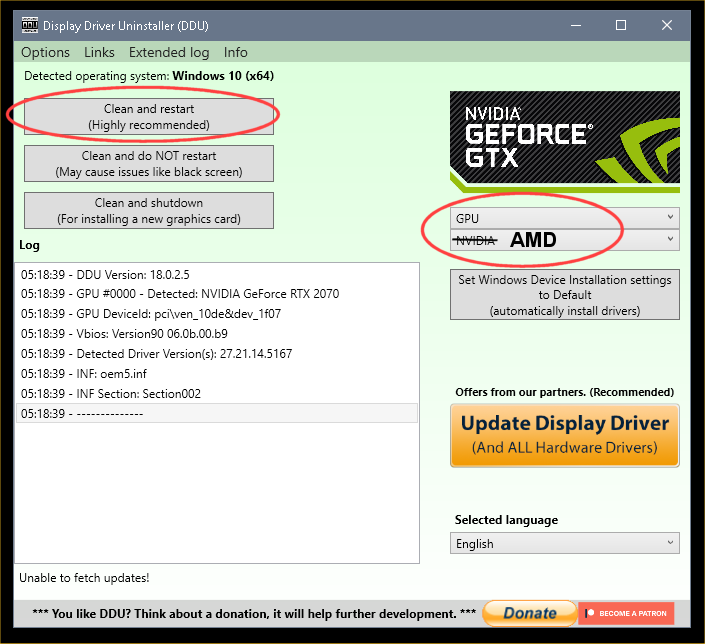Close the DDU window
Screen dimensions: 705x644
tap(667, 26)
